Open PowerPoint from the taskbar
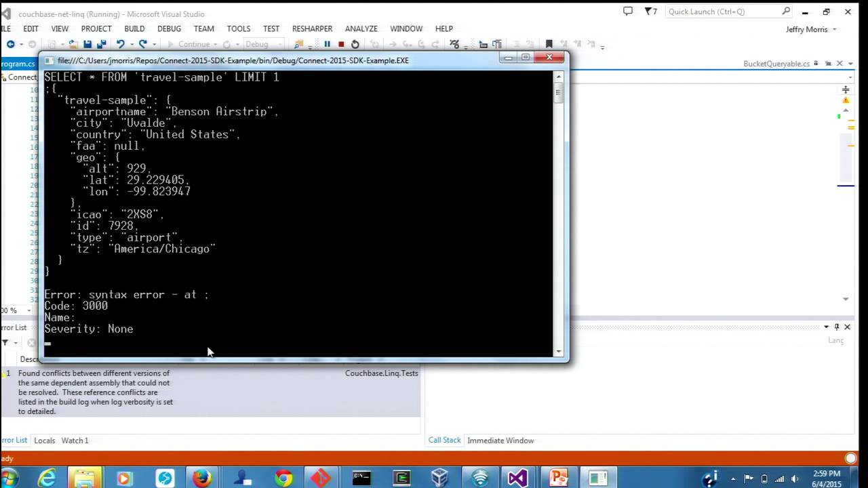This screenshot has height=488, width=868. tap(558, 479)
